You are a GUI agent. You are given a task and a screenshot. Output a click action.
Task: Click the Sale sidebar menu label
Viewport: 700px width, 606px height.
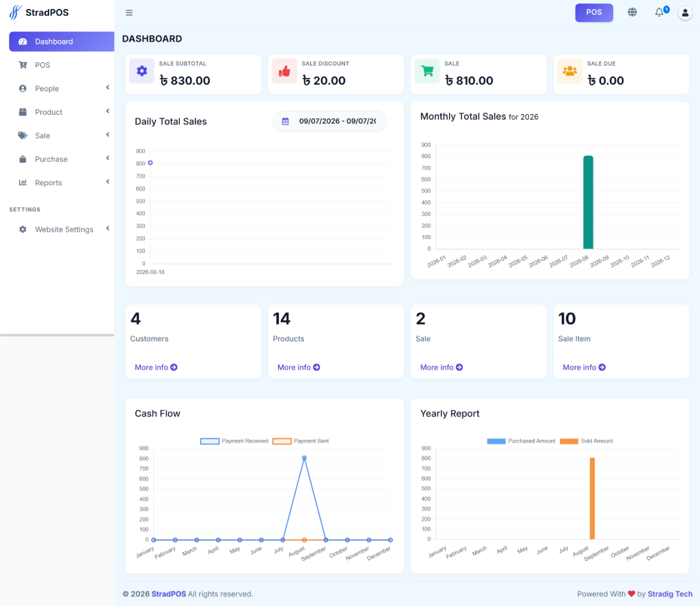[x=42, y=136]
